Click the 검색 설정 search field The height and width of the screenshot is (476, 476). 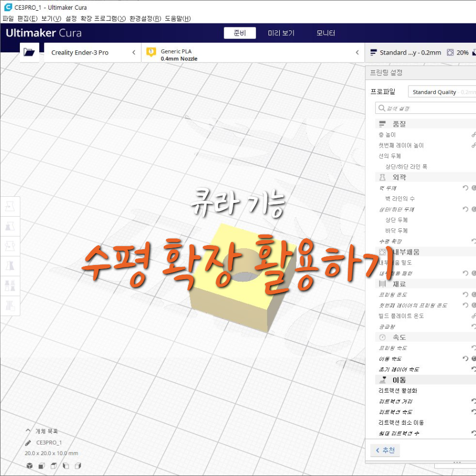click(x=426, y=108)
